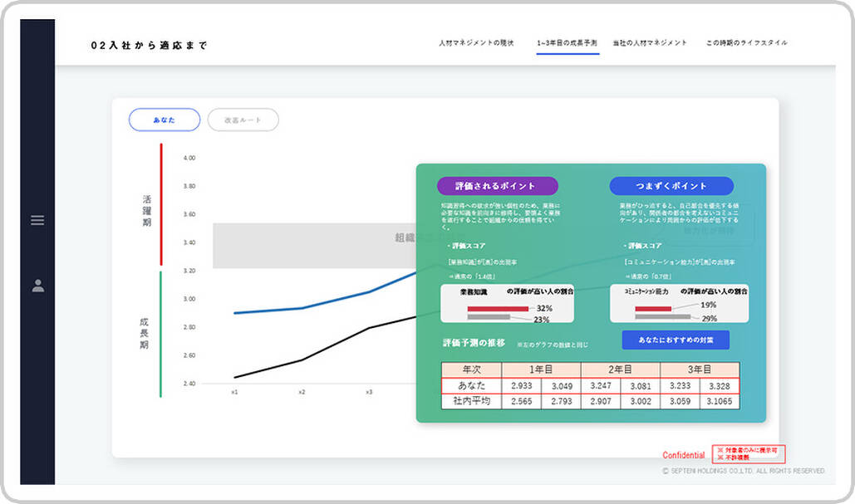
Task: Switch to the 改善ルート pill button
Action: point(243,120)
